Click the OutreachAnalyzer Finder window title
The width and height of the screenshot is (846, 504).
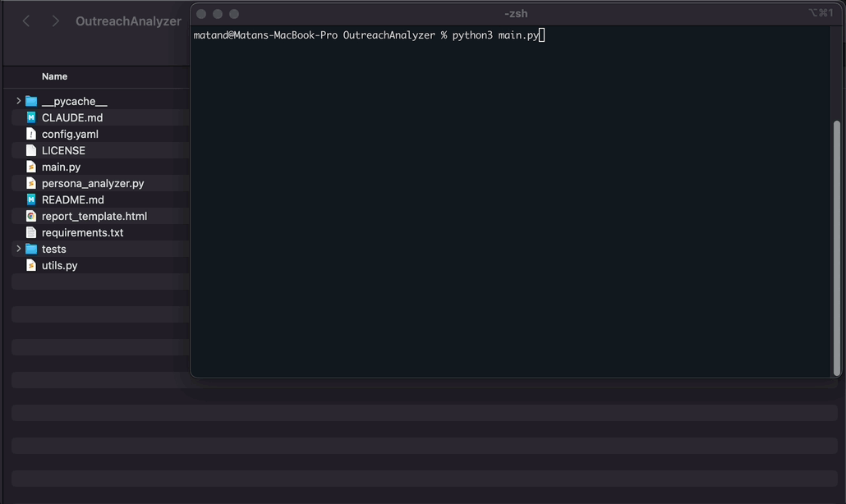coord(128,21)
